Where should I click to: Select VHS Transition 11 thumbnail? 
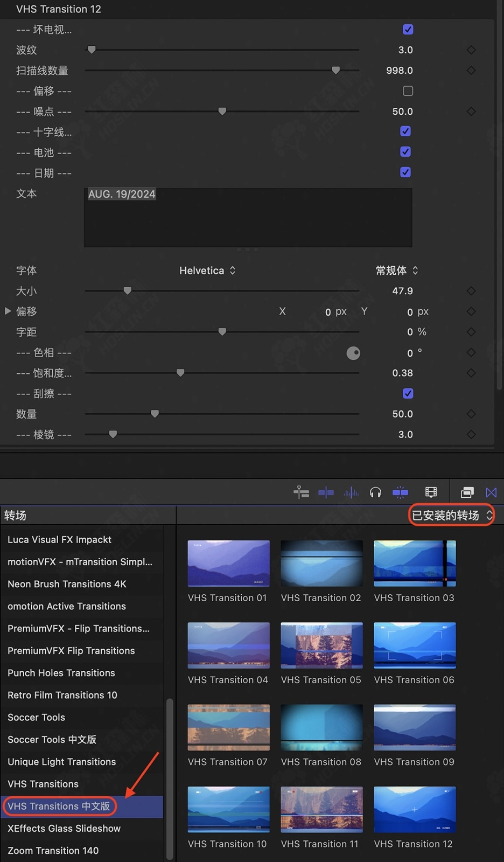pyautogui.click(x=321, y=809)
